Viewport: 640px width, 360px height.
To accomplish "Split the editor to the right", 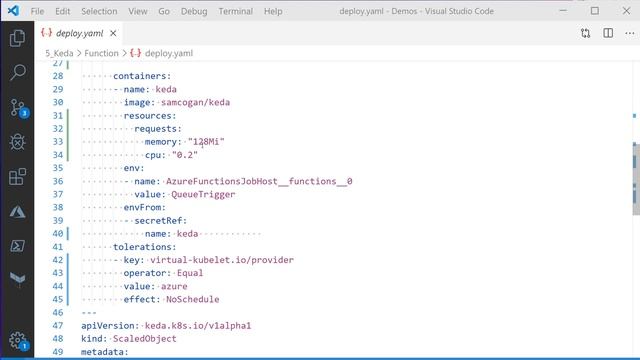I will 608,33.
